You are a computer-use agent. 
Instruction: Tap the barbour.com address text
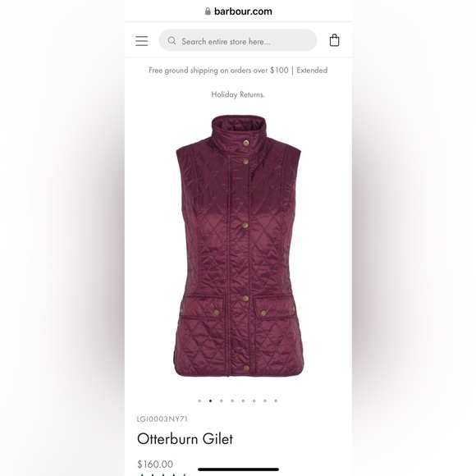[243, 11]
